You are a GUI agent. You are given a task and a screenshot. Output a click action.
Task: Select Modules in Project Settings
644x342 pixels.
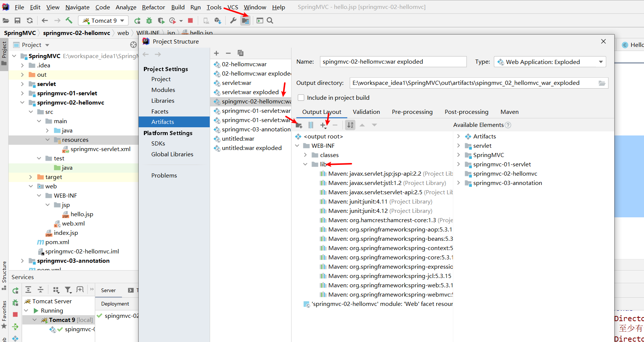pos(163,90)
